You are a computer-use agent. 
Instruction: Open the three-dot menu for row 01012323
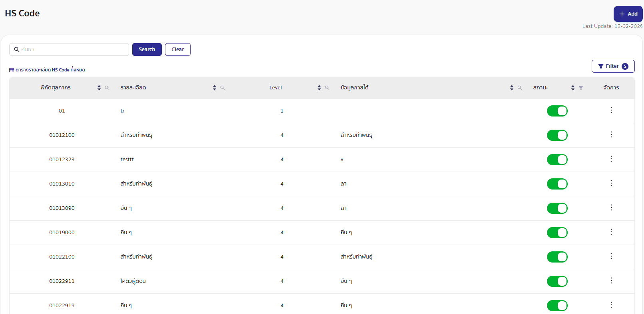(x=611, y=159)
